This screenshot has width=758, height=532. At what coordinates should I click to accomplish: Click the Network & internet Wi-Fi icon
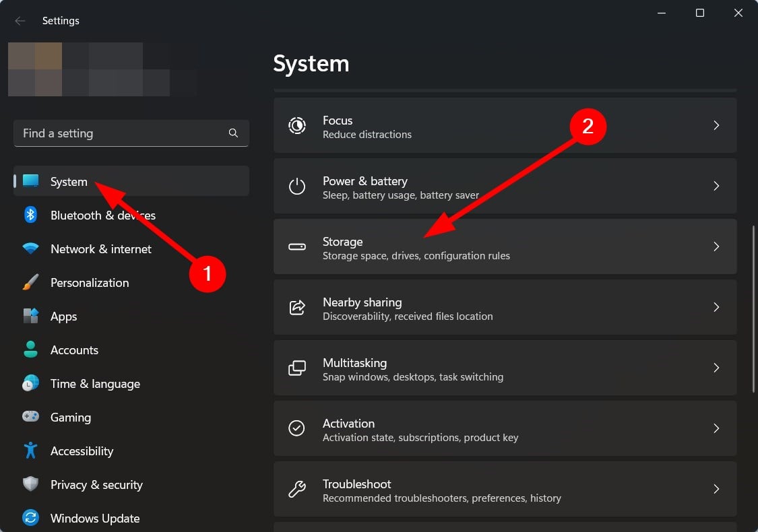tap(30, 248)
